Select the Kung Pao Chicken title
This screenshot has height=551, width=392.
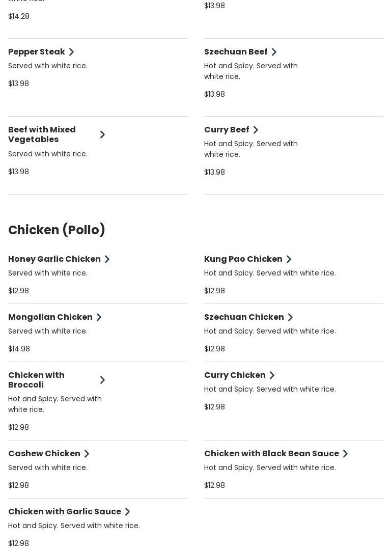coord(243,259)
